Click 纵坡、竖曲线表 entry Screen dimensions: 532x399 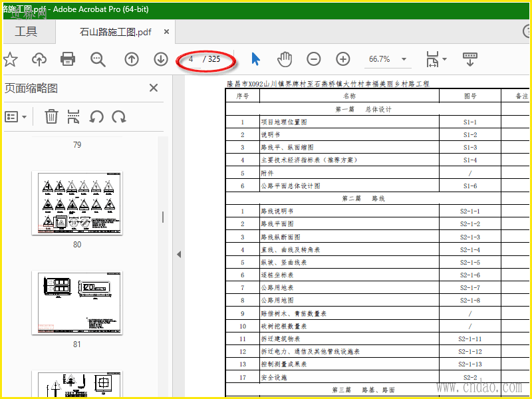click(x=284, y=262)
